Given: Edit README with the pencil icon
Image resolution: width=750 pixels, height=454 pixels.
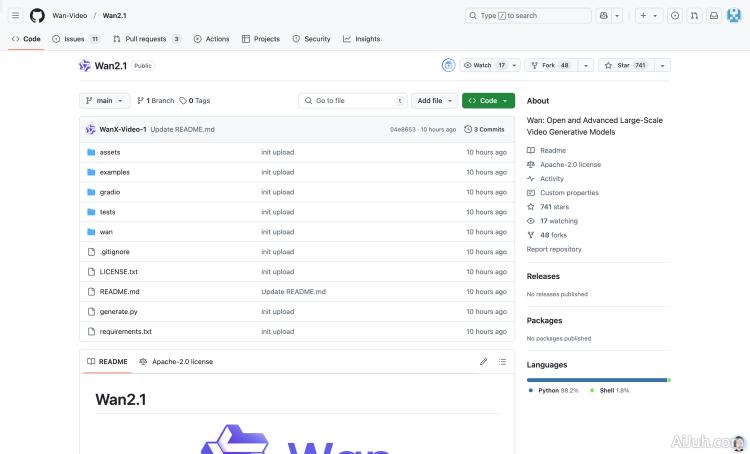Looking at the screenshot, I should pos(484,361).
